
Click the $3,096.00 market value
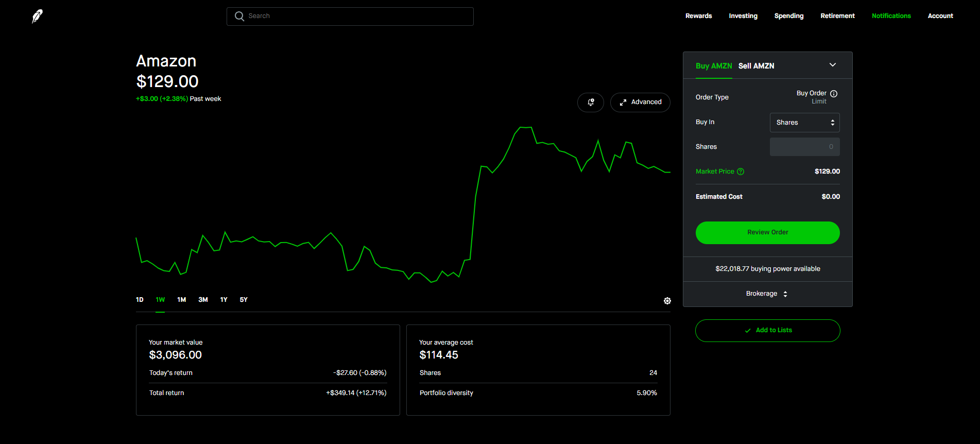coord(175,355)
